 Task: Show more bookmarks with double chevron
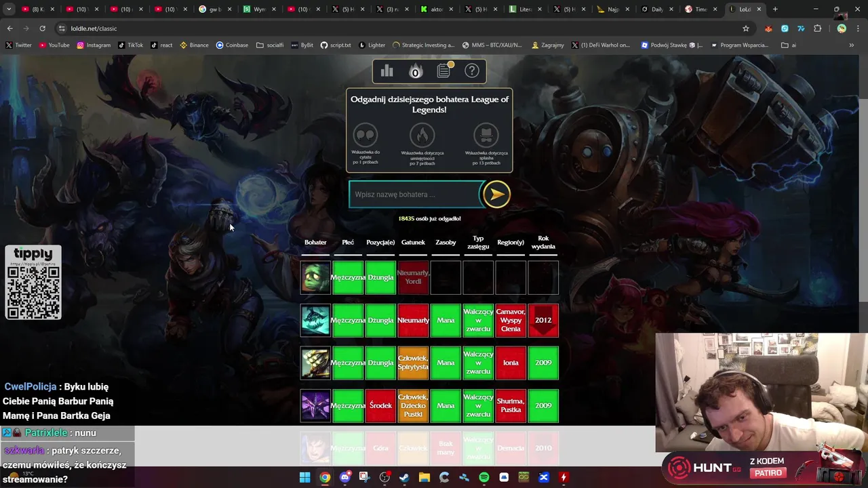pos(851,45)
